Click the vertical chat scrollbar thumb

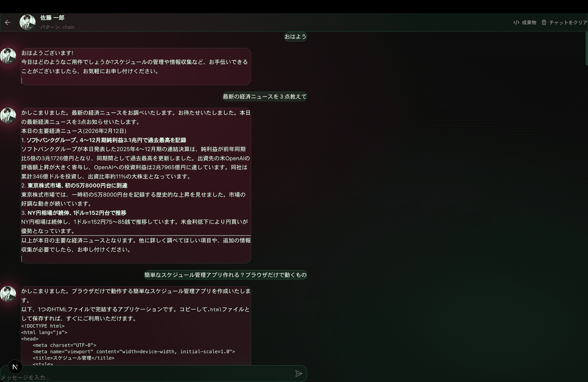click(x=586, y=49)
